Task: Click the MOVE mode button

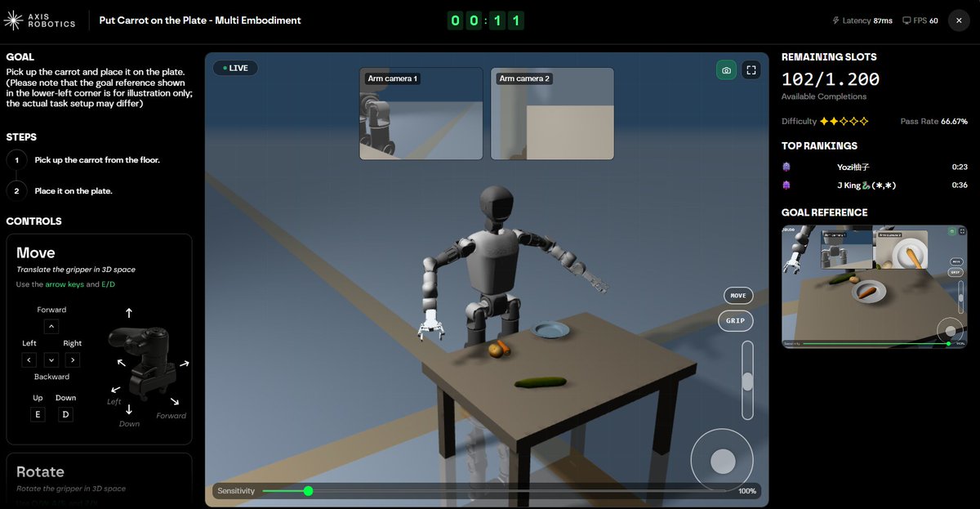Action: 738,296
